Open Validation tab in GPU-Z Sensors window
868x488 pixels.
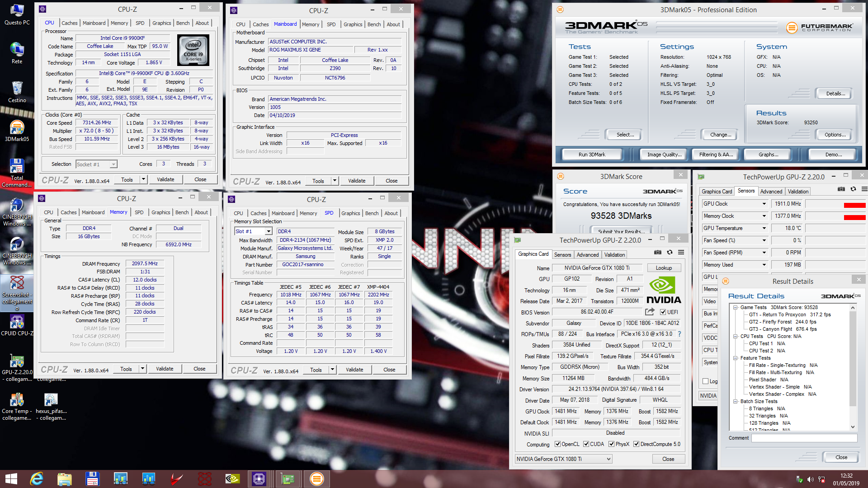click(x=798, y=192)
